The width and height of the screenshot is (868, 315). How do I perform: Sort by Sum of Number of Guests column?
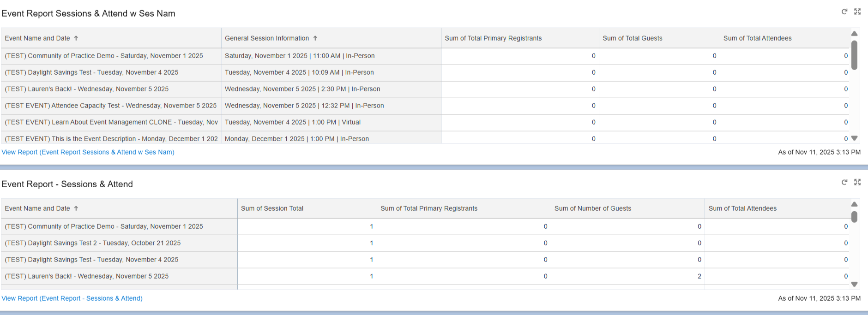point(592,208)
